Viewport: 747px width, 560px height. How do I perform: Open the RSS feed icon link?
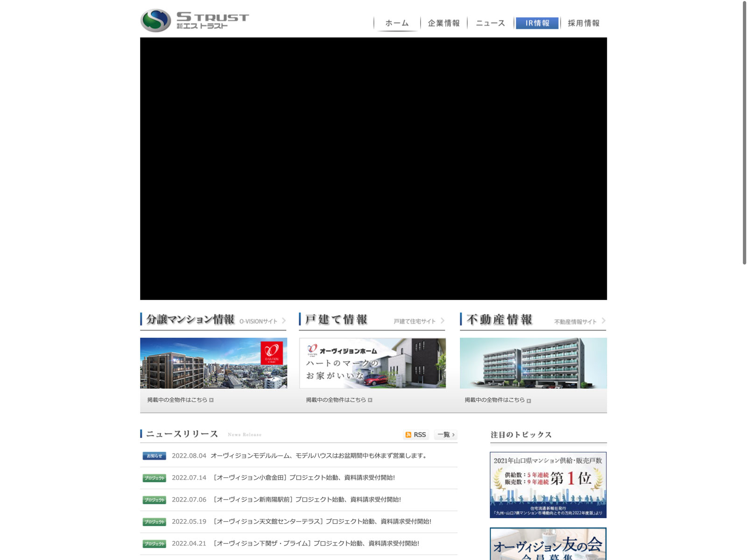415,434
